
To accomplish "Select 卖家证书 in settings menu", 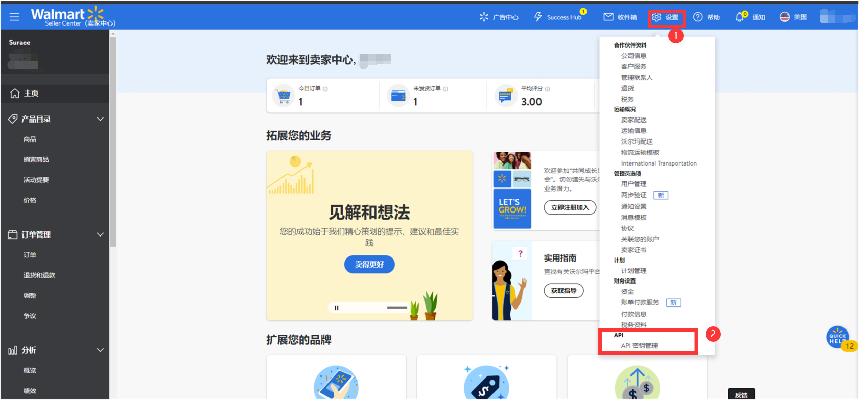I will (634, 250).
